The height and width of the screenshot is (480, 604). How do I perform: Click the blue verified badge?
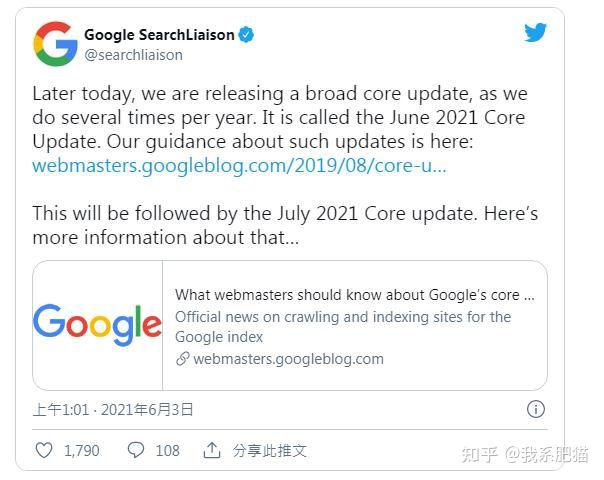(246, 35)
